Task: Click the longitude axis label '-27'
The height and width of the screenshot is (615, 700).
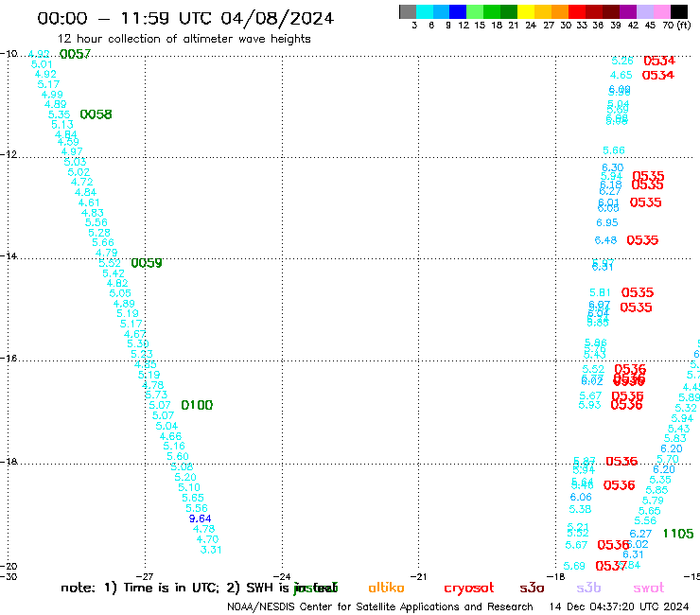Action: pyautogui.click(x=144, y=576)
